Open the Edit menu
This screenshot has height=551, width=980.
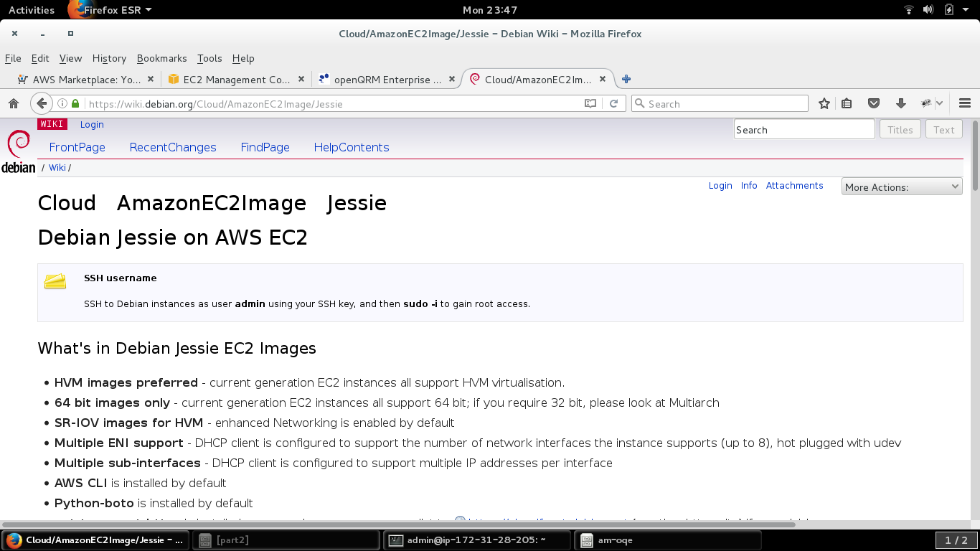40,58
